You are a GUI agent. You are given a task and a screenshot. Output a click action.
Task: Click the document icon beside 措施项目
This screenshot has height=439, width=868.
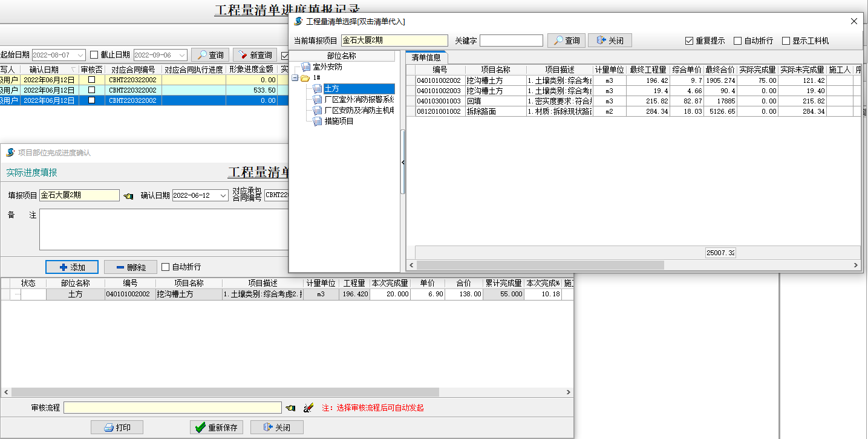click(318, 122)
